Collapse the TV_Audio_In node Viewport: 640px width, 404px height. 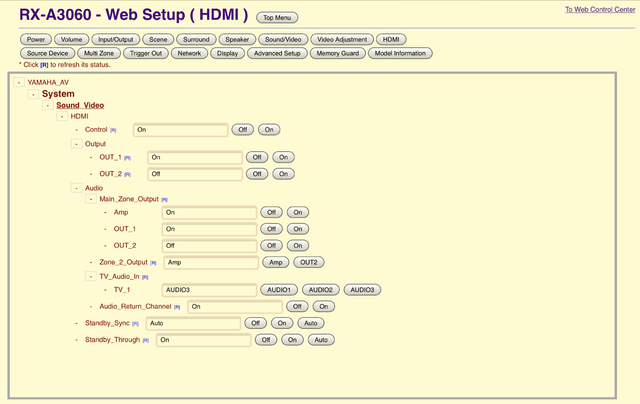(91, 277)
